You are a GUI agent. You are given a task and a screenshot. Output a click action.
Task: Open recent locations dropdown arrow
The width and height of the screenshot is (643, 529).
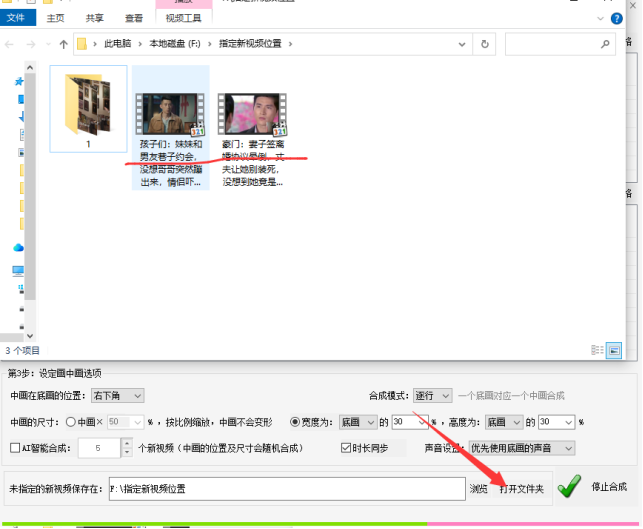pos(48,44)
